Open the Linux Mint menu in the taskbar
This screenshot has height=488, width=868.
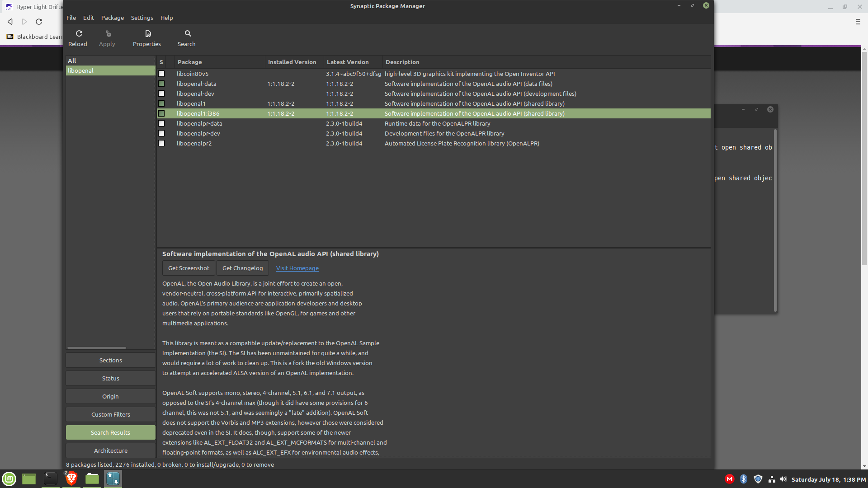[x=9, y=479]
